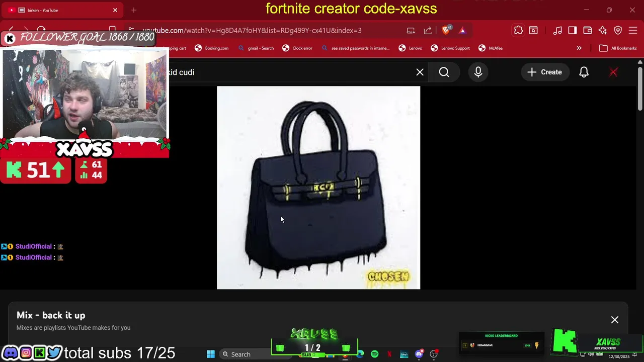This screenshot has height=362, width=644.
Task: Open the YouTube Create menu
Action: pyautogui.click(x=544, y=72)
